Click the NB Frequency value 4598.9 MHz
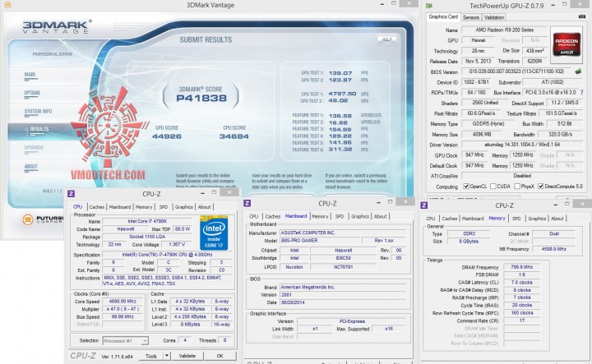The width and height of the screenshot is (592, 364). (553, 249)
